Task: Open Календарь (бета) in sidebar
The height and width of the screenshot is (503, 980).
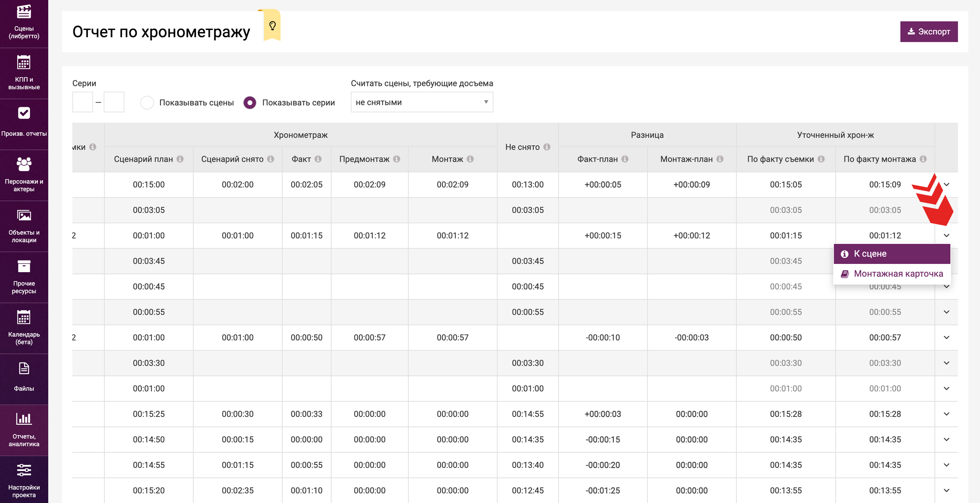Action: click(23, 328)
